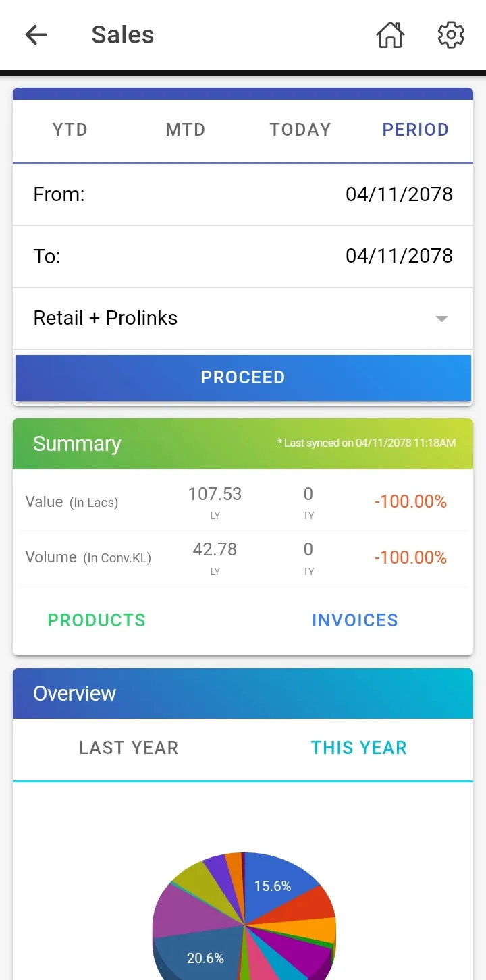Click the Volume last-year figure 42.78

click(215, 550)
